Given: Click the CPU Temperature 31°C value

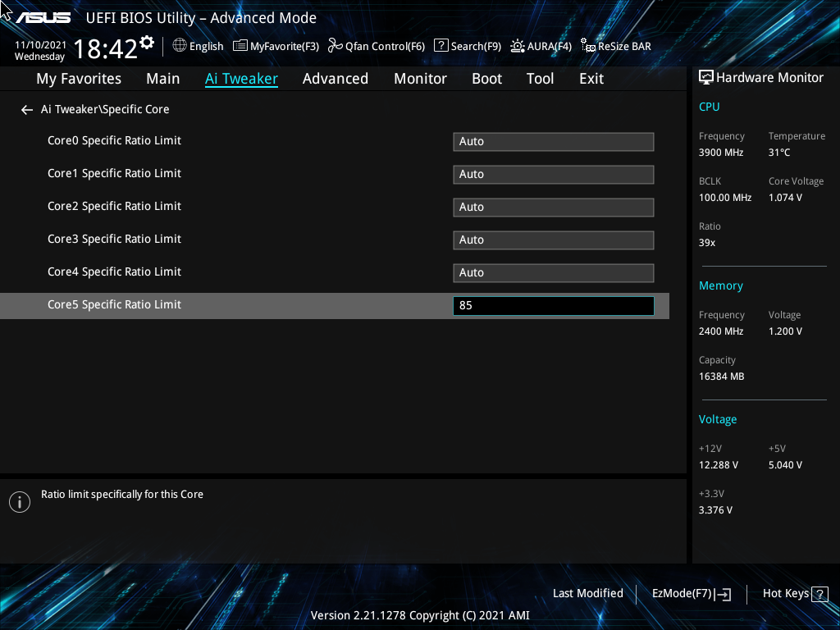Looking at the screenshot, I should coord(779,153).
